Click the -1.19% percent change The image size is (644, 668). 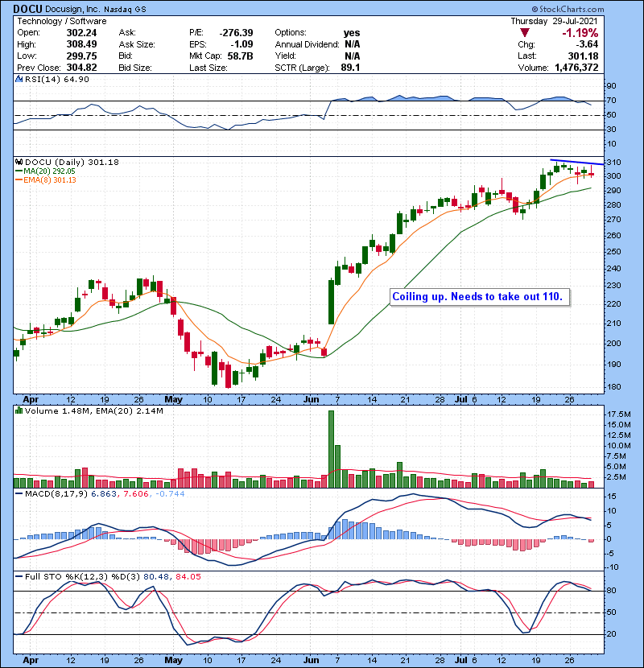click(x=580, y=33)
